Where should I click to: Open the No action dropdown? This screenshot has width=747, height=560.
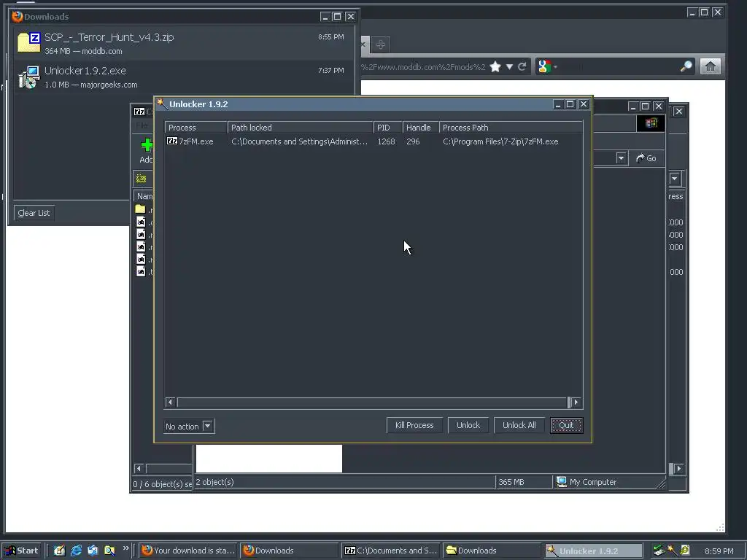[207, 426]
